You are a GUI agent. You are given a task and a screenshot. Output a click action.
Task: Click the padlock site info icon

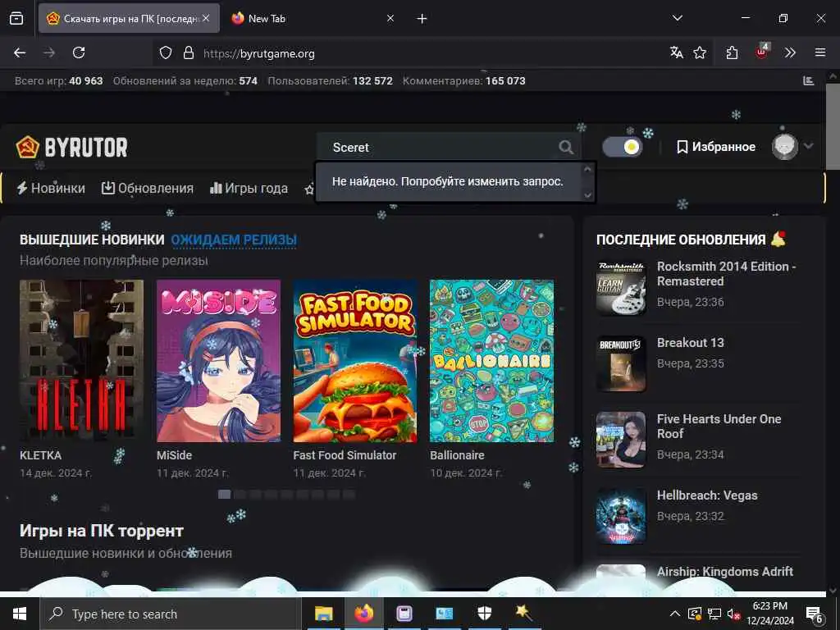click(x=188, y=52)
